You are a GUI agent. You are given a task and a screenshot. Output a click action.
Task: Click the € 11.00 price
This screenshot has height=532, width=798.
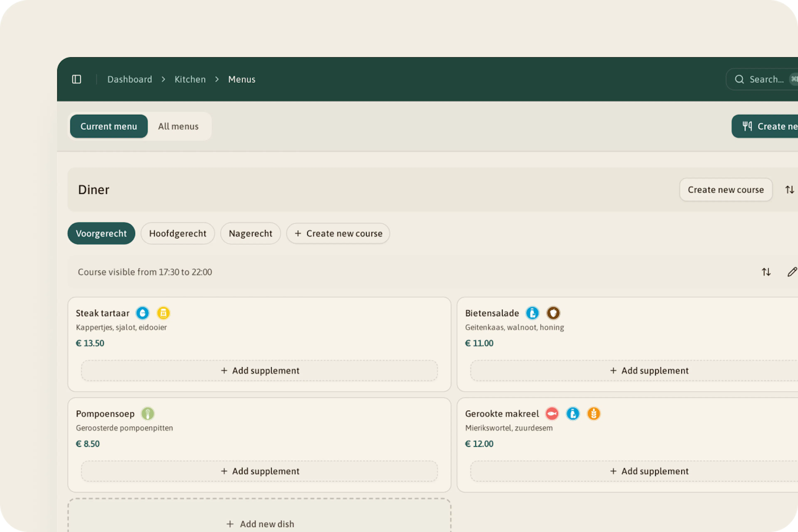pyautogui.click(x=479, y=343)
